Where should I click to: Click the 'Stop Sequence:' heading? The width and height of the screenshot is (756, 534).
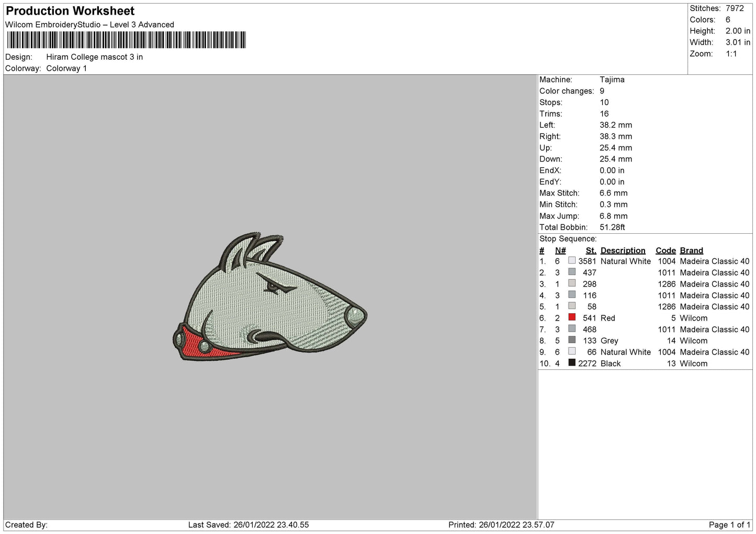[568, 239]
